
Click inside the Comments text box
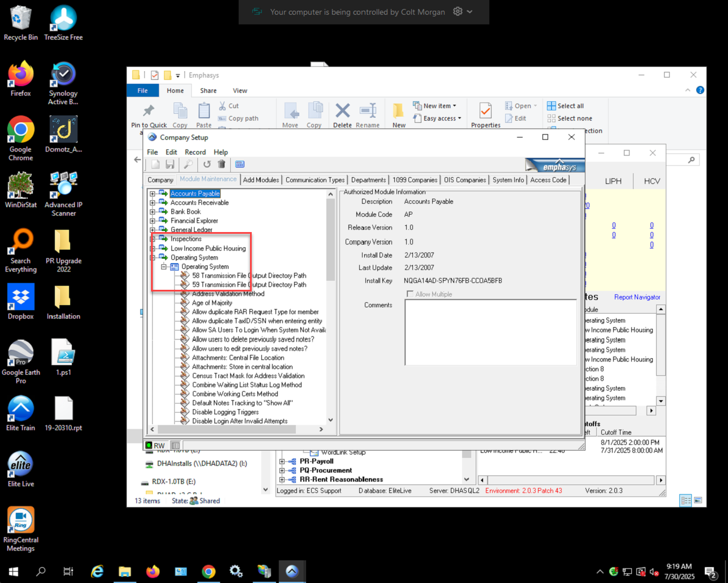pos(490,332)
